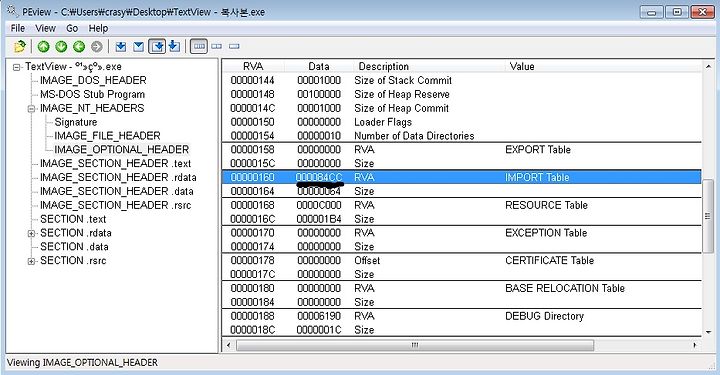Click the horizontal scrollbar thumb

coord(415,345)
